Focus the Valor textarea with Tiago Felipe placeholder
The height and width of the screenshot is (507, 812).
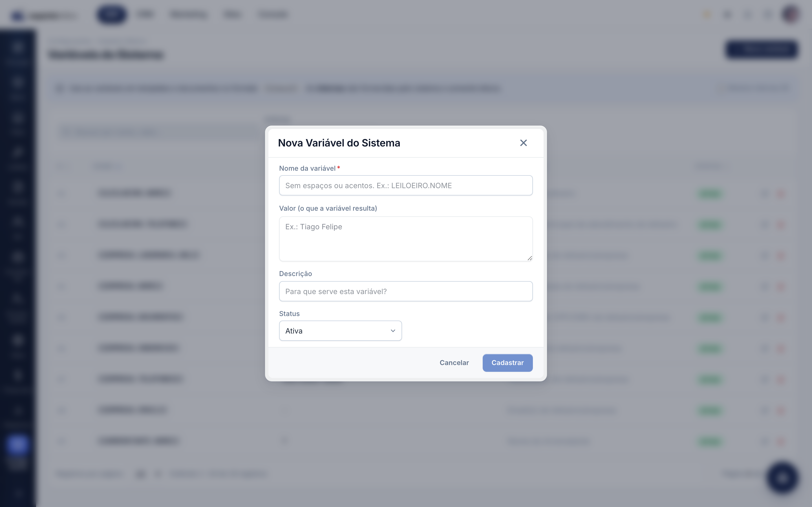[x=406, y=239]
